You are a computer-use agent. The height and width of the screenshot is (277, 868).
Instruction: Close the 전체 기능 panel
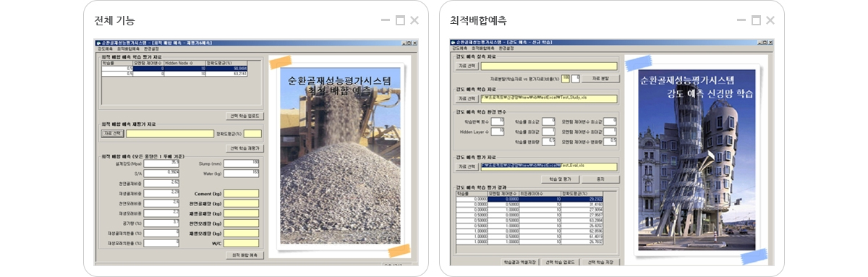(x=414, y=20)
